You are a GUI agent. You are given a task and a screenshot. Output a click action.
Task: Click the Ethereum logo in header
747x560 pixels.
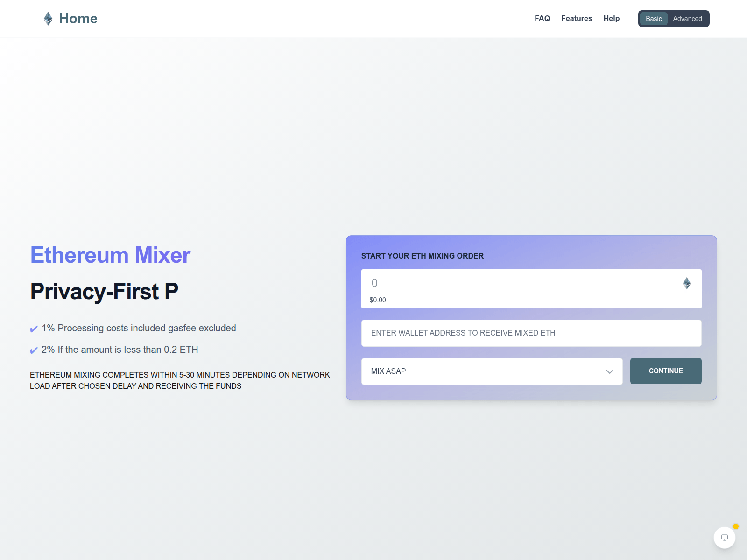[48, 19]
